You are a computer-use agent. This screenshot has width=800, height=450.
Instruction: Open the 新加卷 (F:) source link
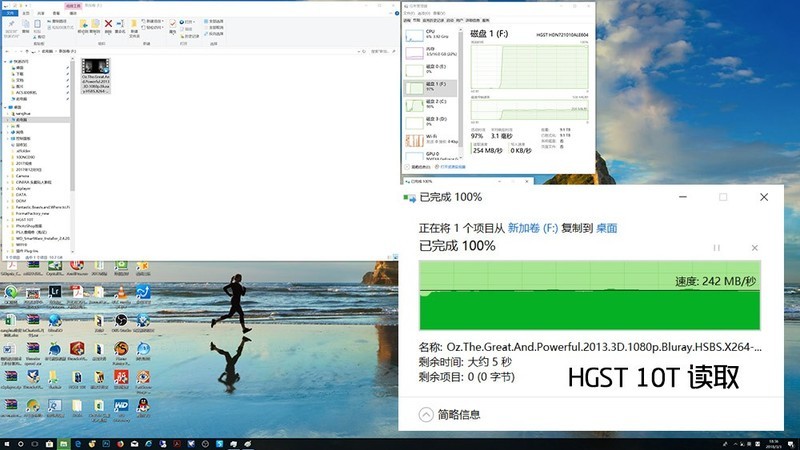[533, 228]
